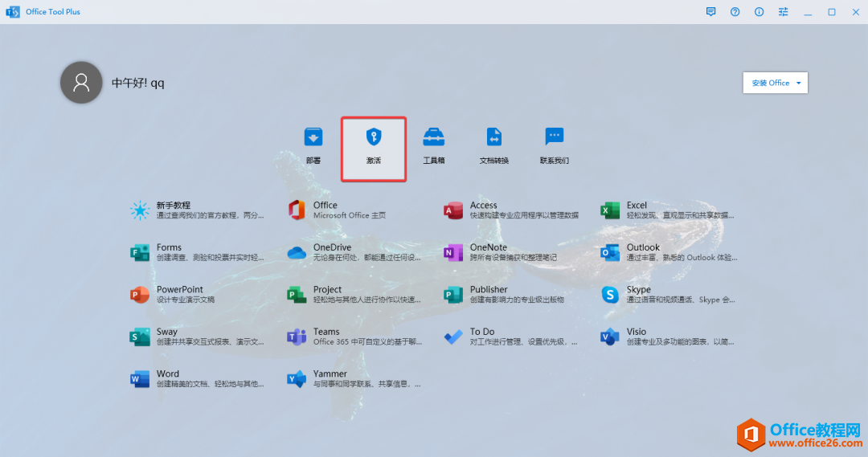Expand the 安装 Office dropdown arrow
The height and width of the screenshot is (457, 868).
click(798, 83)
